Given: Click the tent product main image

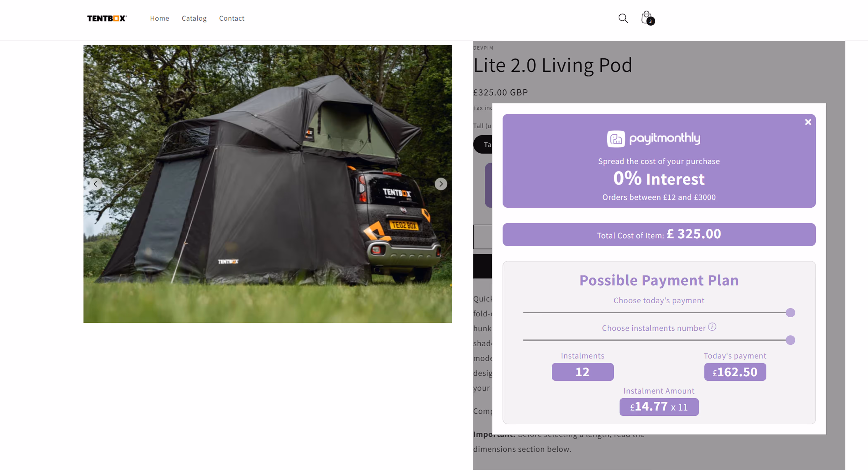Looking at the screenshot, I should 268,184.
